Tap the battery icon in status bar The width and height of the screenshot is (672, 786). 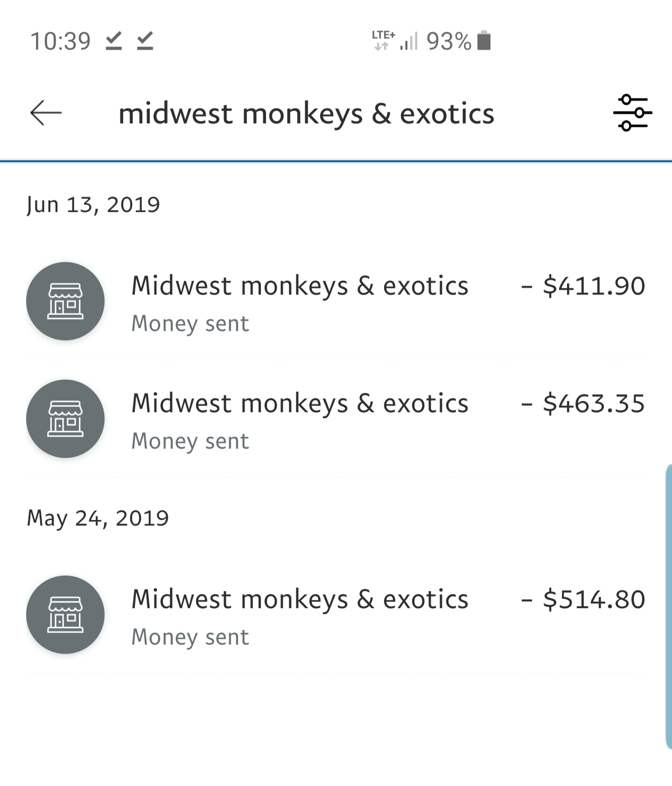tap(484, 41)
